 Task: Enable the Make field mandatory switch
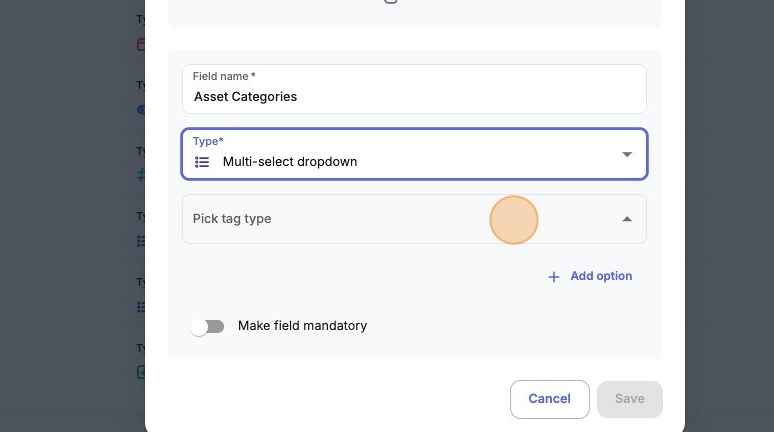(x=208, y=327)
